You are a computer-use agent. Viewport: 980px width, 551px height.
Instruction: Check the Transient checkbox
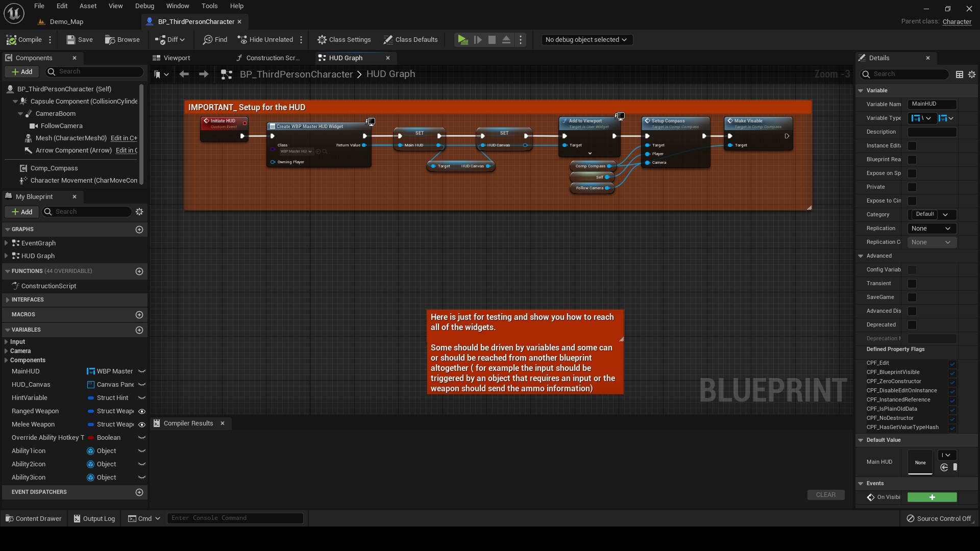912,284
